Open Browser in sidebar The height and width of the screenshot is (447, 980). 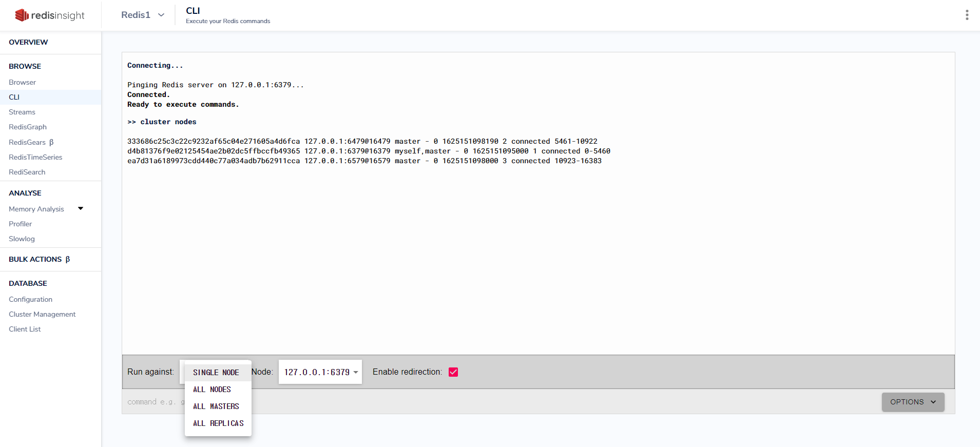click(x=23, y=82)
